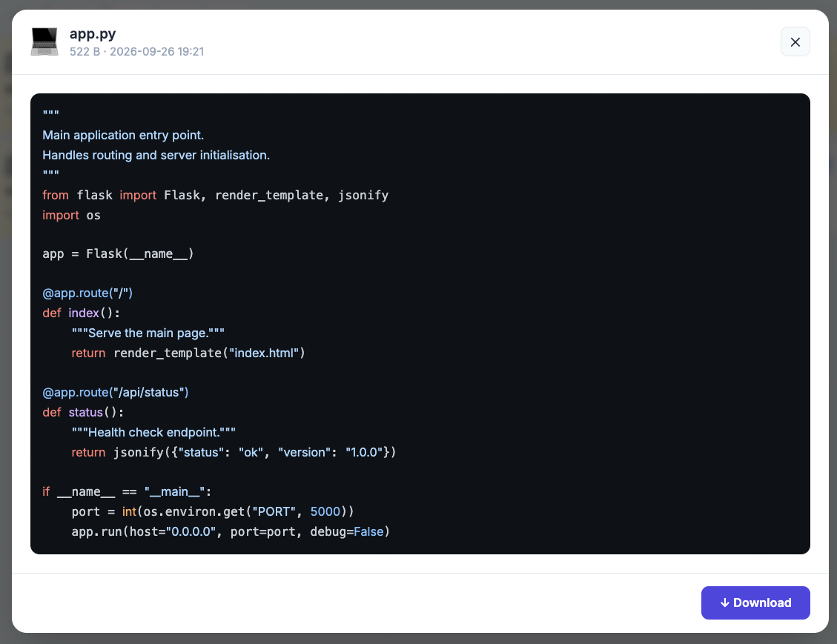Click the 'if __name__ == "__main__":' line
This screenshot has width=837, height=644.
[x=127, y=492]
